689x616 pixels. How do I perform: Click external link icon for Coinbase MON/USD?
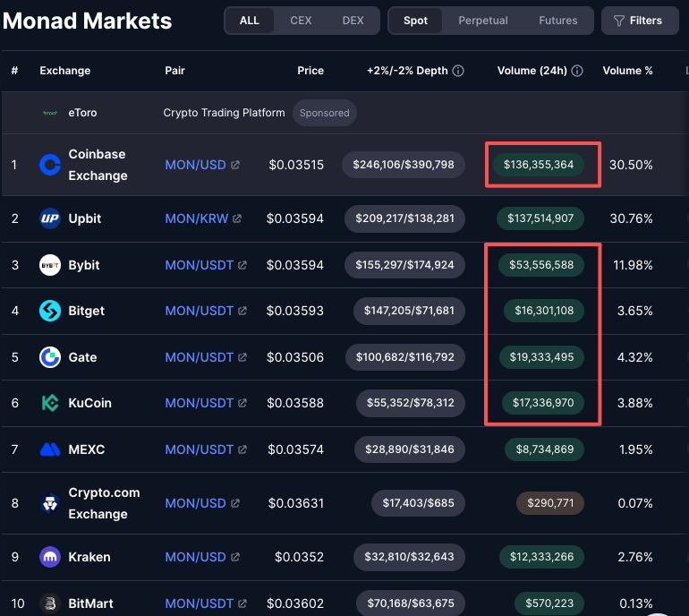235,165
